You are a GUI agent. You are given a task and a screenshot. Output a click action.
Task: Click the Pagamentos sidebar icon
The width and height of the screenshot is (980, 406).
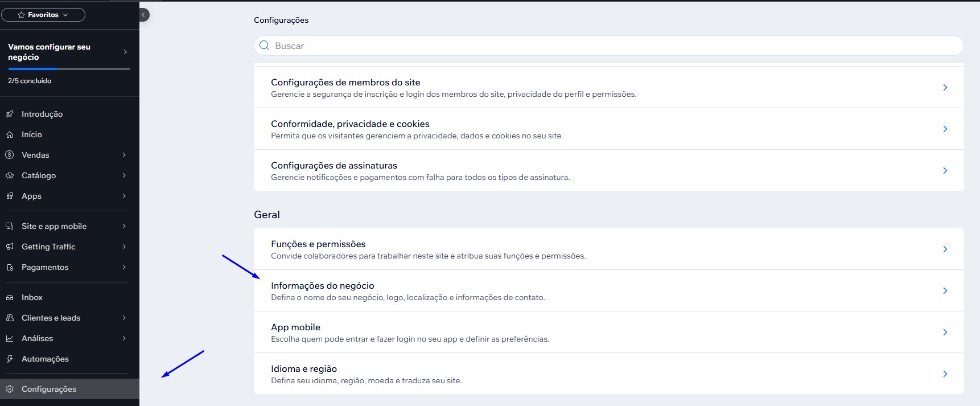point(10,267)
